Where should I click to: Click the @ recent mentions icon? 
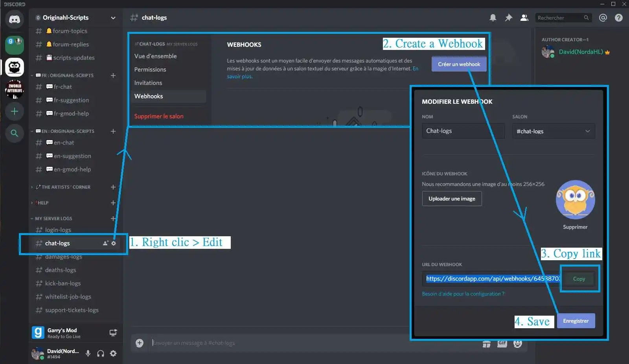click(x=603, y=17)
